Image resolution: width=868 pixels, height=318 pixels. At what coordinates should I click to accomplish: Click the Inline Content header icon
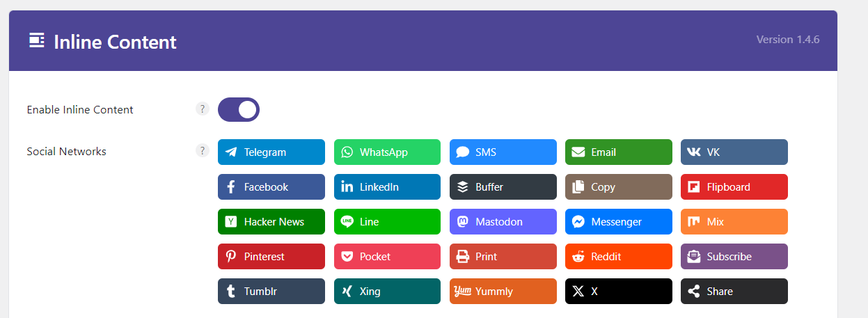[x=37, y=41]
